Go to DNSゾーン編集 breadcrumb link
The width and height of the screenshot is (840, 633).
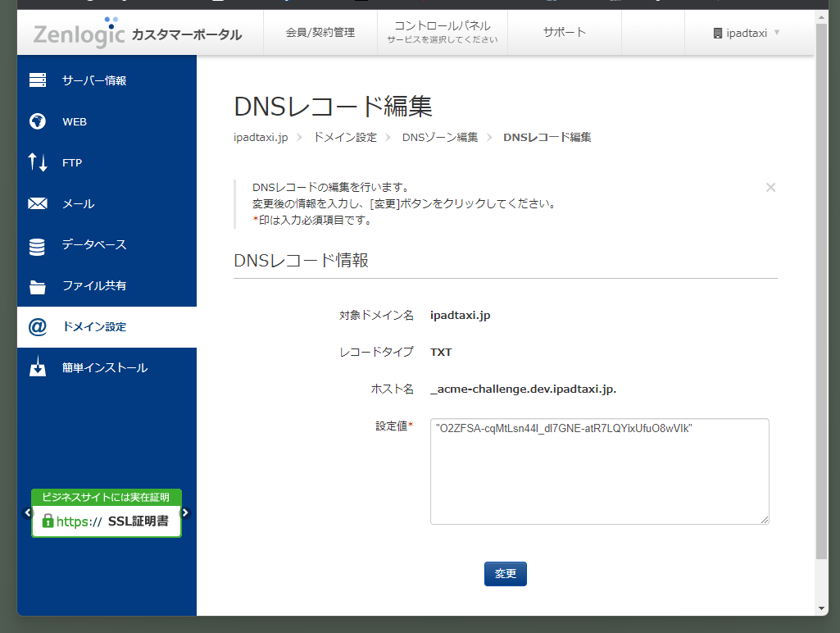click(440, 137)
